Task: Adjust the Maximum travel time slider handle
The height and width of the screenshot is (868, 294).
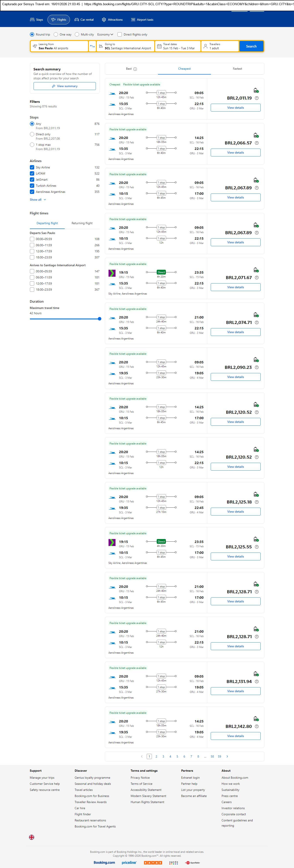Action: tap(99, 319)
